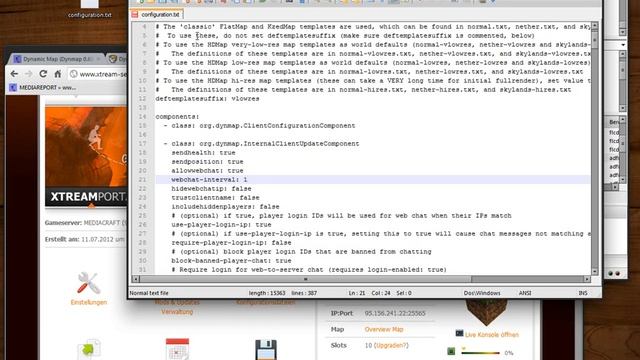This screenshot has width=640, height=360.
Task: Click 'Normal text file' in status bar
Action: pos(149,293)
